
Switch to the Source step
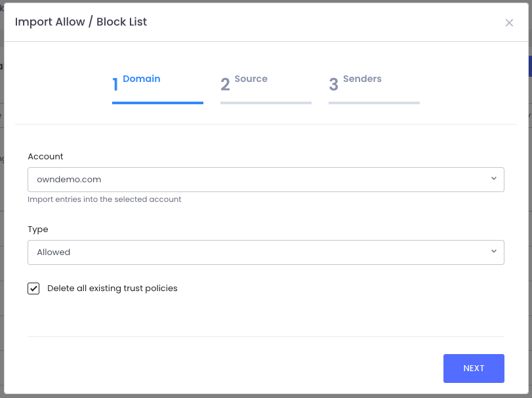tap(251, 79)
